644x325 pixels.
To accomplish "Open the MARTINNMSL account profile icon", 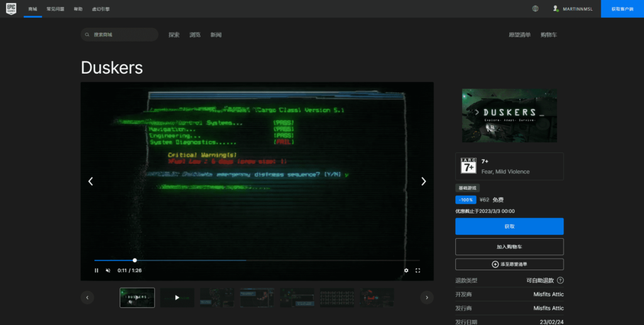I will [556, 9].
